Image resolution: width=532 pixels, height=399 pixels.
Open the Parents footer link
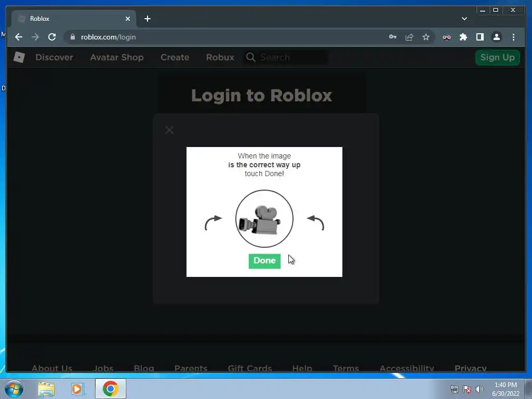coord(191,368)
